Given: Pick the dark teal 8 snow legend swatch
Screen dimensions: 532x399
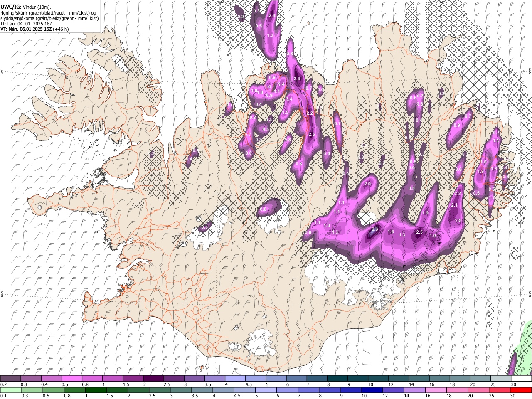Looking at the screenshot, I should 337,379.
